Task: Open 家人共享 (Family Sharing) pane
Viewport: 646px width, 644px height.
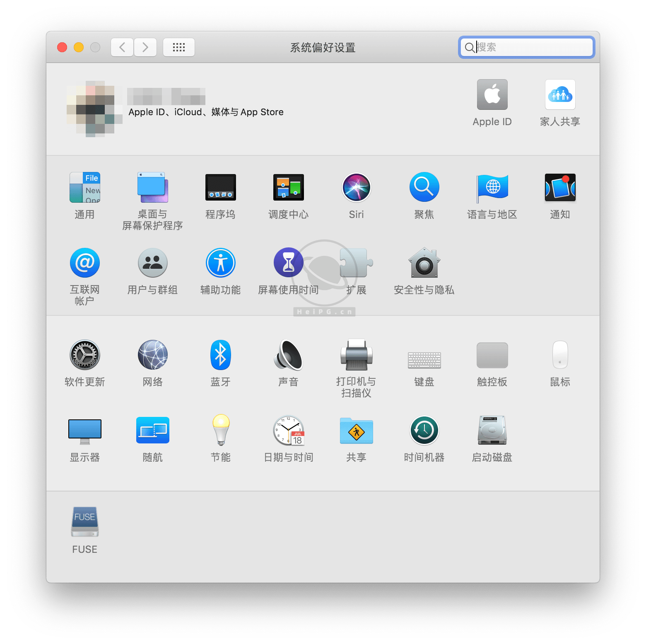Action: tap(560, 94)
